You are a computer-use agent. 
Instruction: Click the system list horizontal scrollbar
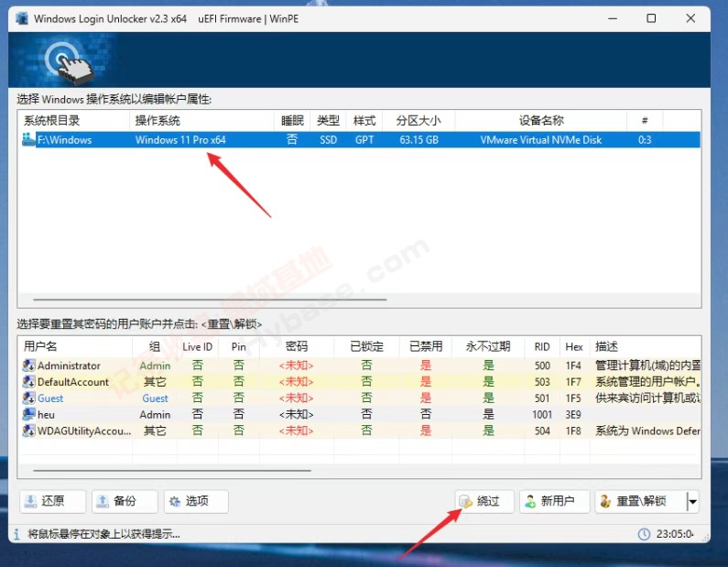(x=210, y=300)
